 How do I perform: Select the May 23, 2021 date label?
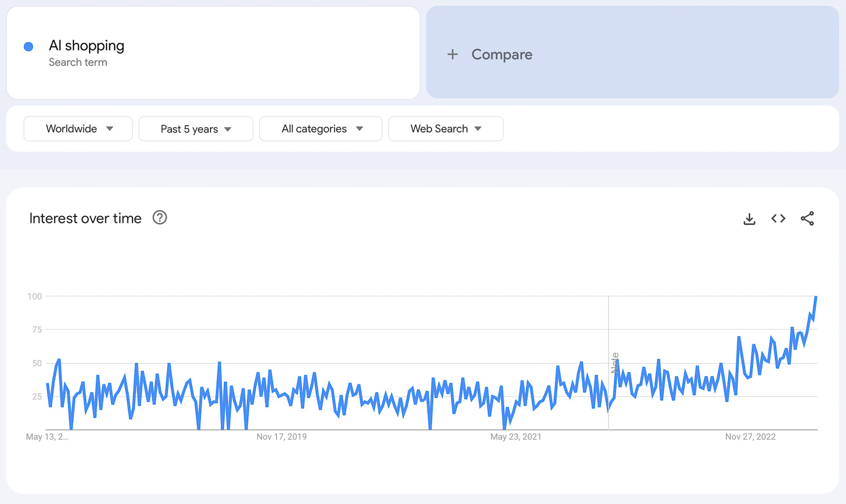515,437
